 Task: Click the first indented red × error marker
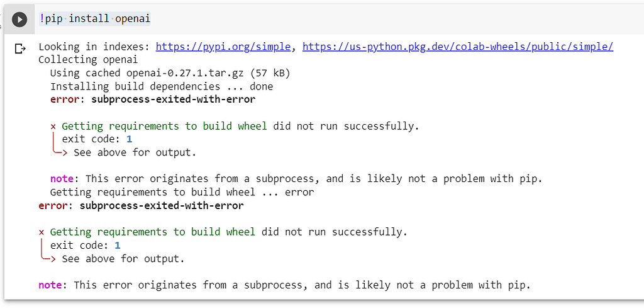click(x=53, y=126)
